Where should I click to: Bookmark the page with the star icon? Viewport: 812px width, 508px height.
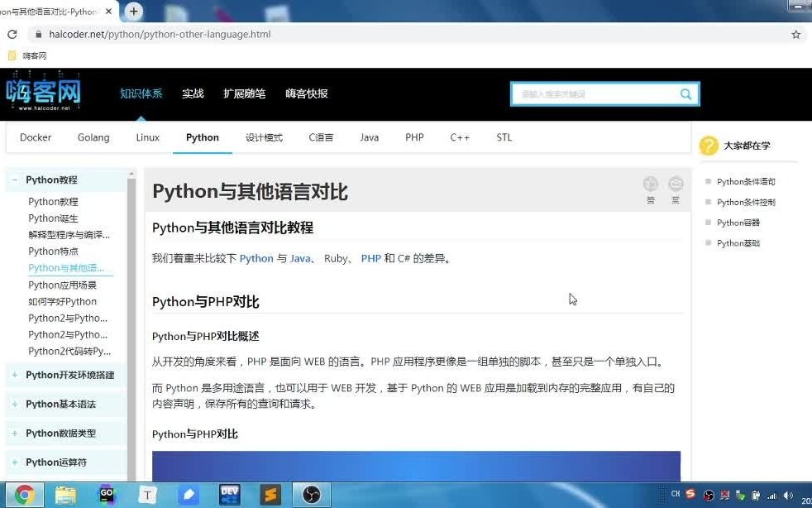coord(795,35)
